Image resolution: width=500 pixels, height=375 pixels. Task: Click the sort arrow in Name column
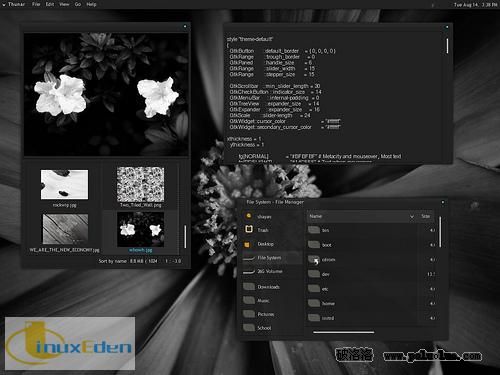click(x=412, y=217)
